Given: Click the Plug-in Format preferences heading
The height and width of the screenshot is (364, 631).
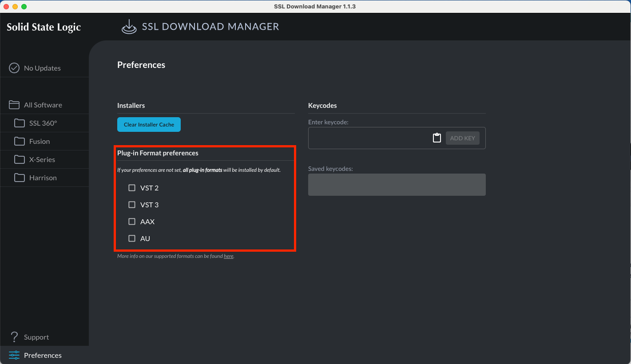Looking at the screenshot, I should tap(158, 153).
